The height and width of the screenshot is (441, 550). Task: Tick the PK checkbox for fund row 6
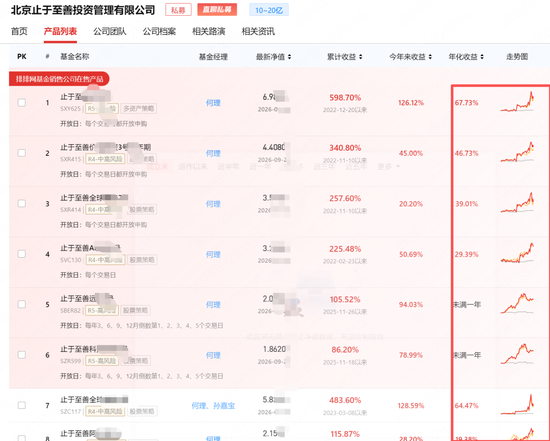point(22,355)
